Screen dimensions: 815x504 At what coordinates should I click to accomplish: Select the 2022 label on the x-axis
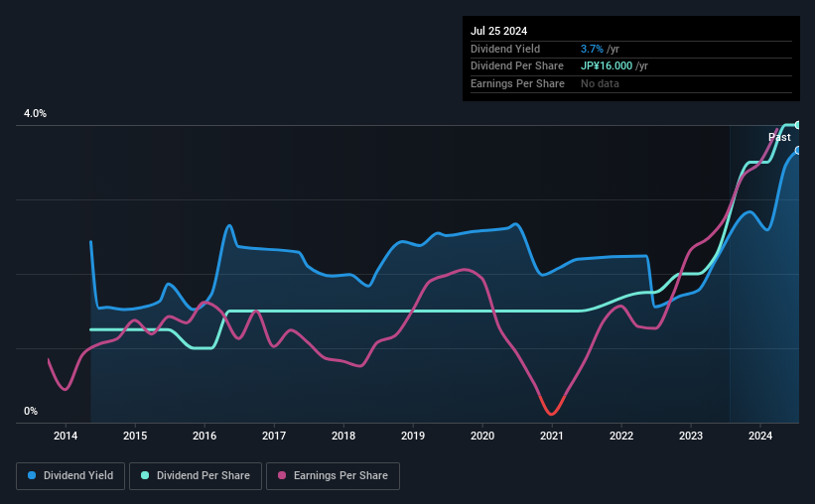click(621, 436)
